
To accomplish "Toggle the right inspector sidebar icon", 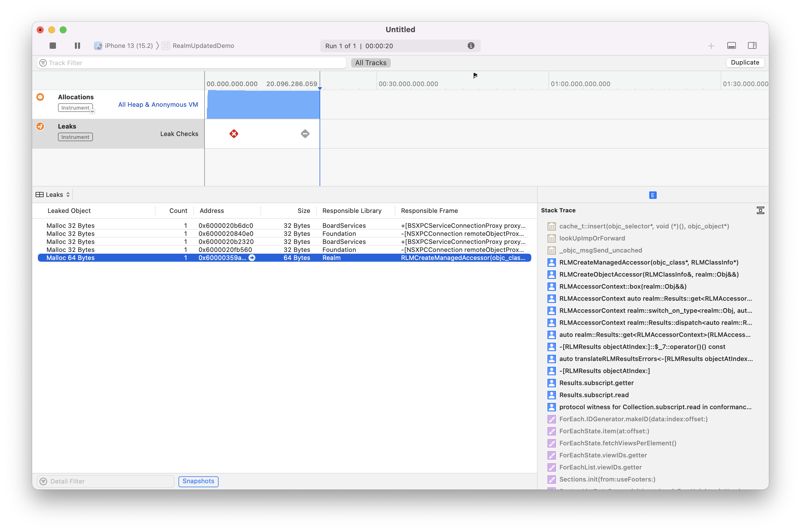I will tap(752, 45).
